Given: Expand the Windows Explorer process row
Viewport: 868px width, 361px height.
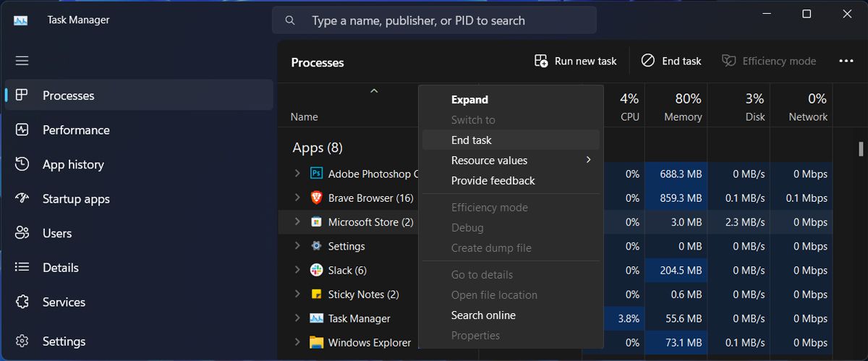Looking at the screenshot, I should (x=297, y=342).
